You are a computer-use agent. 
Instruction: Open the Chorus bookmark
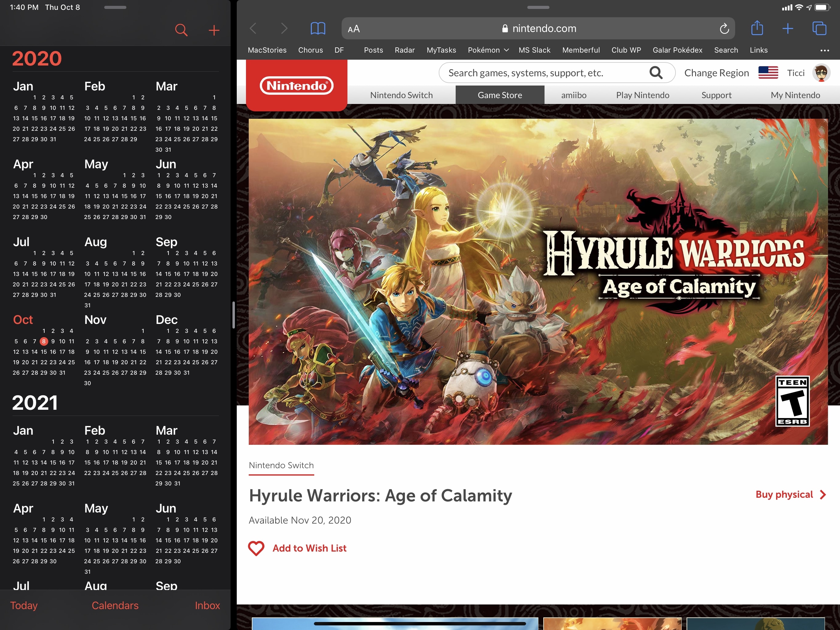pos(310,50)
